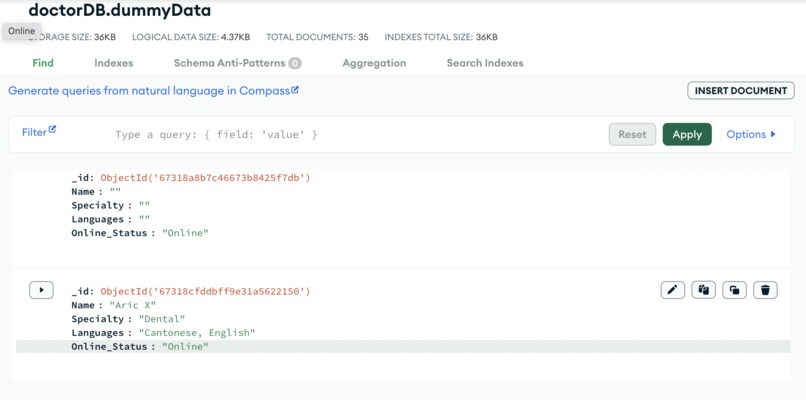The height and width of the screenshot is (400, 806).
Task: Click the copy document to clipboard icon
Action: click(x=703, y=290)
